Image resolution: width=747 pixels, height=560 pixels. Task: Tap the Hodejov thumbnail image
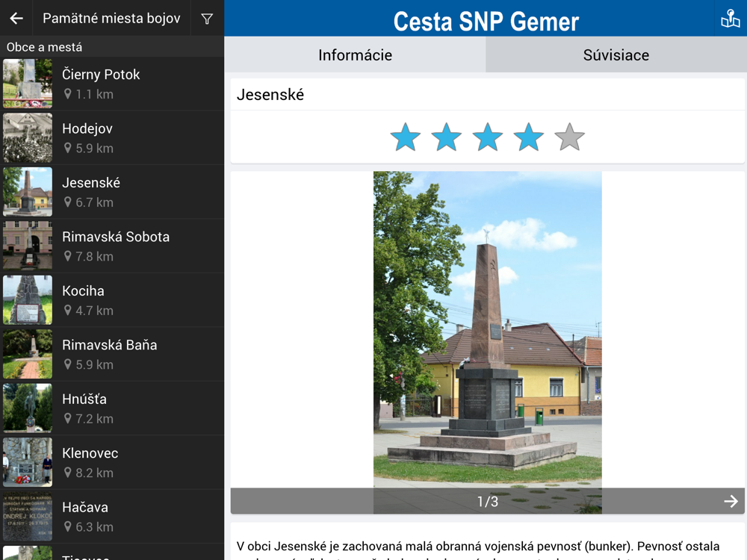28,138
